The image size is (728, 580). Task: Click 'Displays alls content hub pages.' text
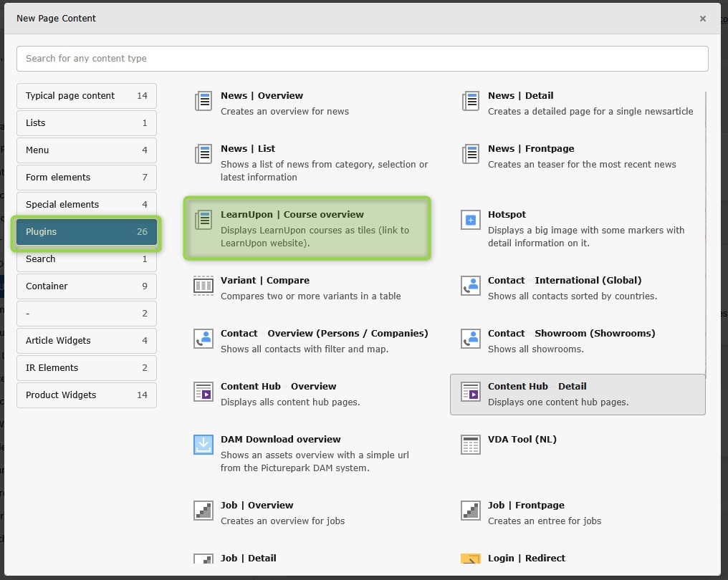pos(290,402)
